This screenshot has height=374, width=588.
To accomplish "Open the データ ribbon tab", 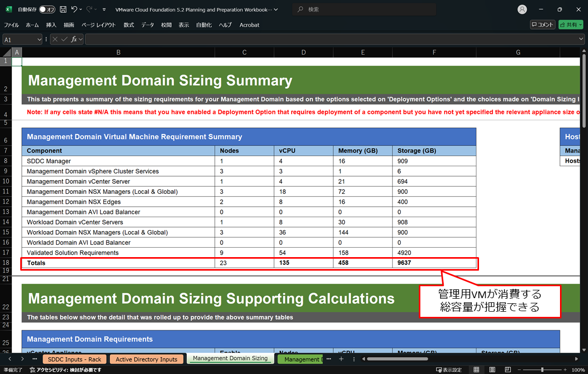I will (148, 25).
